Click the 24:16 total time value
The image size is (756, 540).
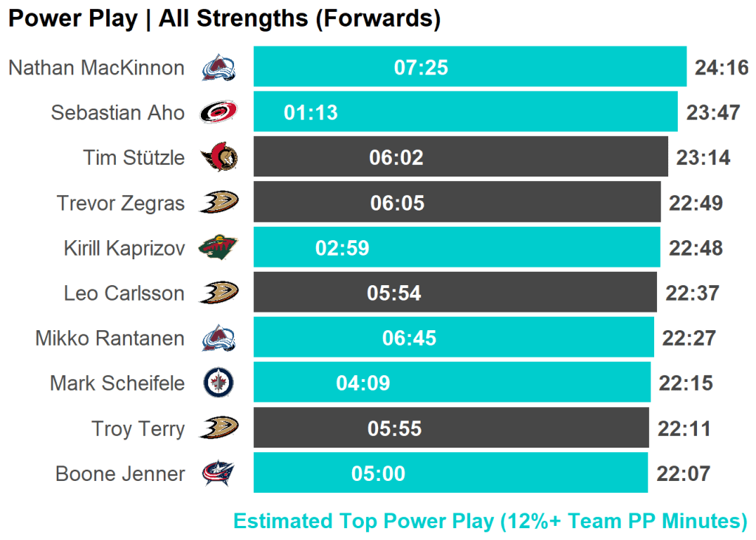click(721, 68)
